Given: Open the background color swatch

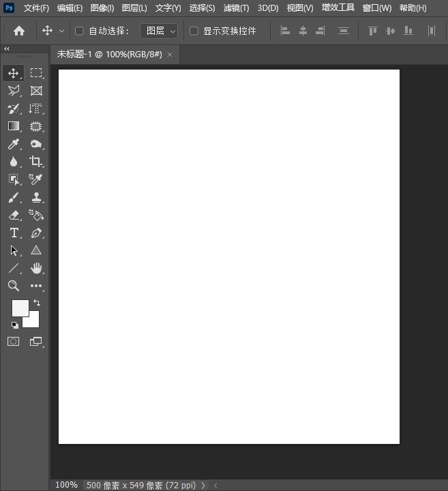Looking at the screenshot, I should 33,322.
